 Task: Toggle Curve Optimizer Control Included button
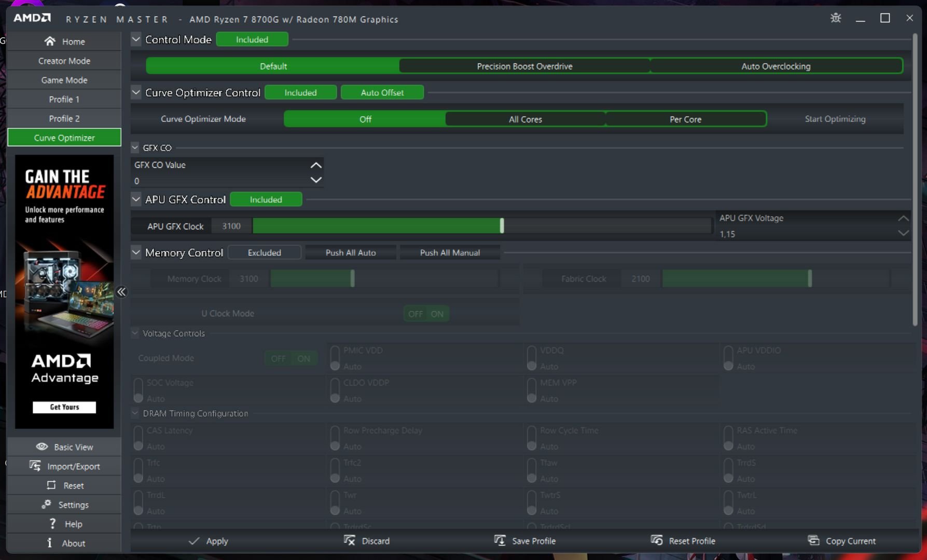300,92
